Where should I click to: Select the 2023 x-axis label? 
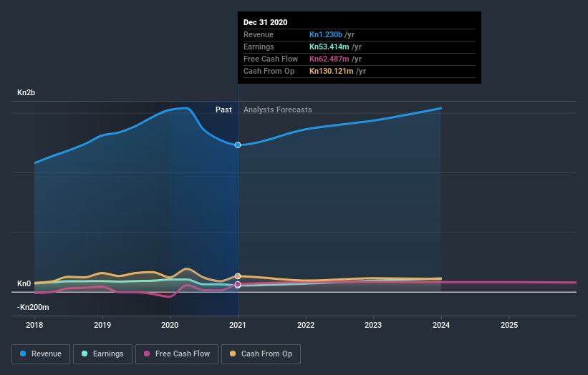click(x=373, y=325)
